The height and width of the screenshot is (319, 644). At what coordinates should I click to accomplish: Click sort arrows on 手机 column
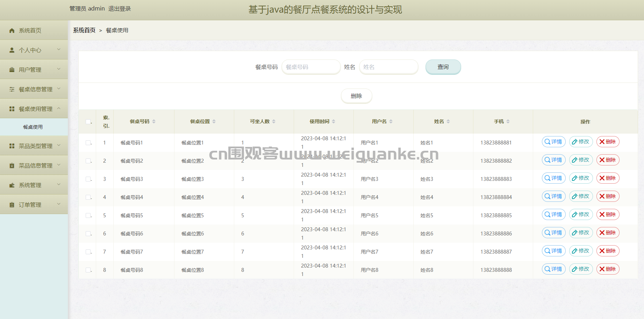508,121
